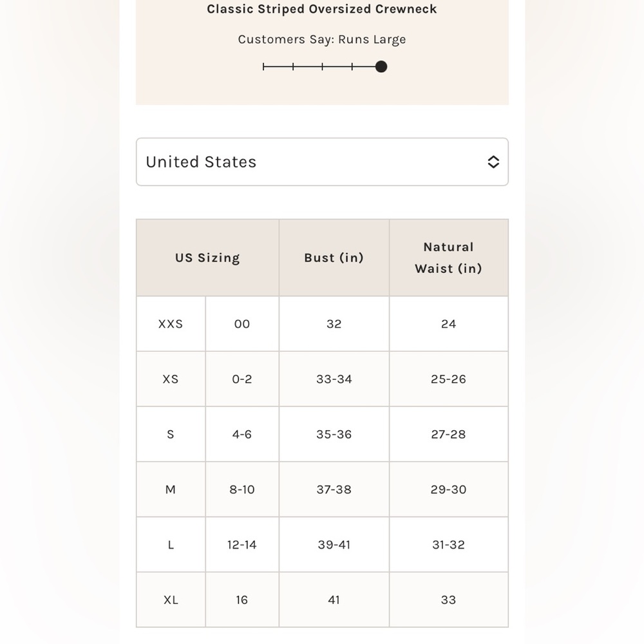
Task: Click the 8-10 numeric size cell
Action: click(x=242, y=489)
